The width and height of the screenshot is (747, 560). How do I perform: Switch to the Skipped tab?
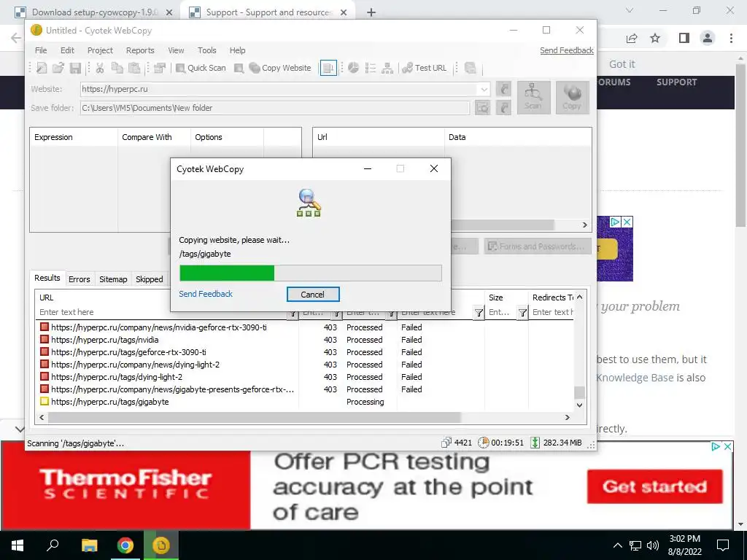coord(149,279)
